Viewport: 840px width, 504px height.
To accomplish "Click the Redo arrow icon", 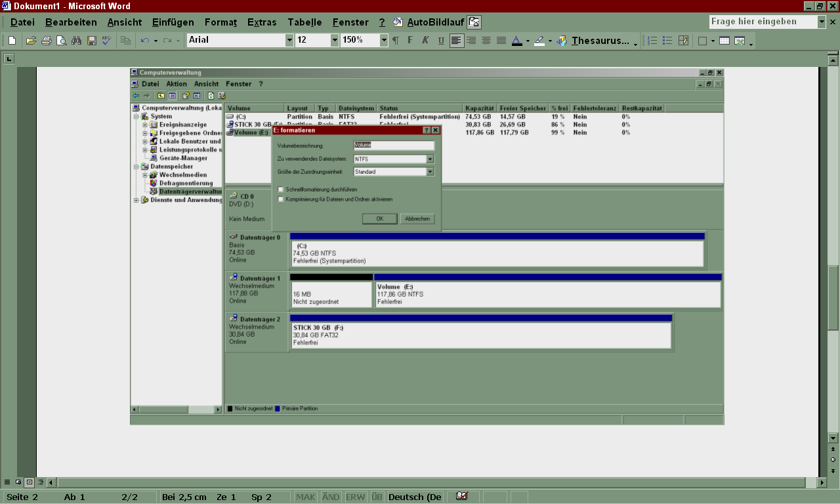I will (167, 41).
